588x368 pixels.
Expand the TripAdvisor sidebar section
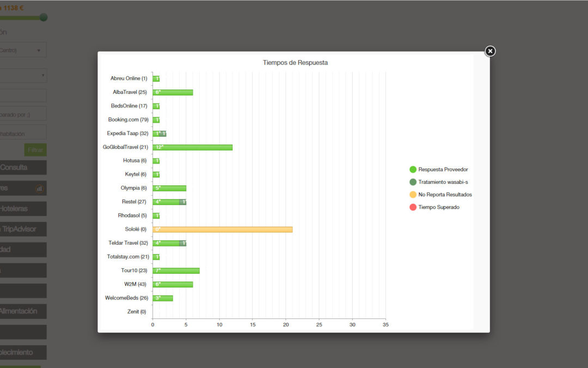pos(22,229)
